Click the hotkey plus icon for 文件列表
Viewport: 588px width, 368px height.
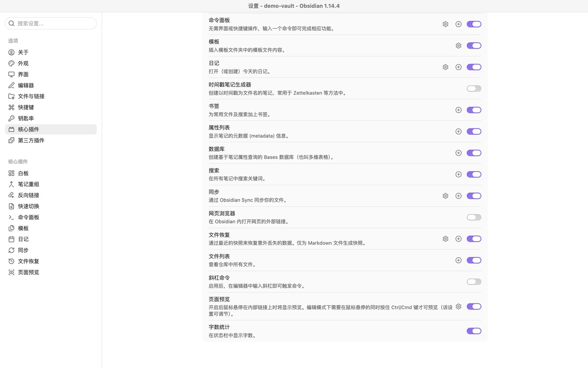(x=458, y=260)
